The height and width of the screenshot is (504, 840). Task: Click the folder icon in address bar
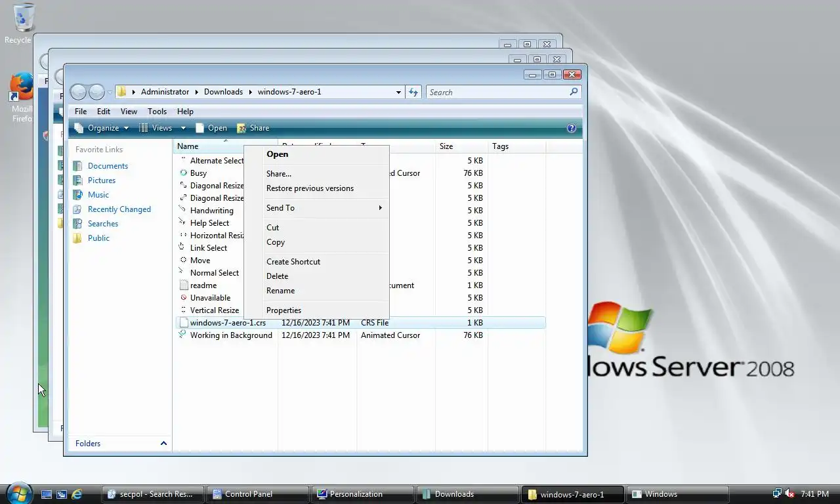pos(121,92)
